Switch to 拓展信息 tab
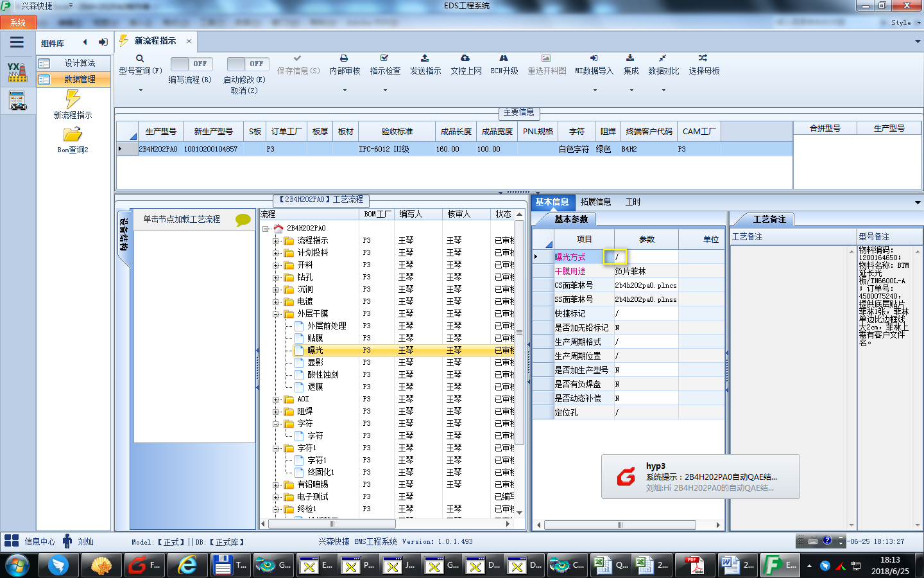This screenshot has width=924, height=578. [595, 202]
